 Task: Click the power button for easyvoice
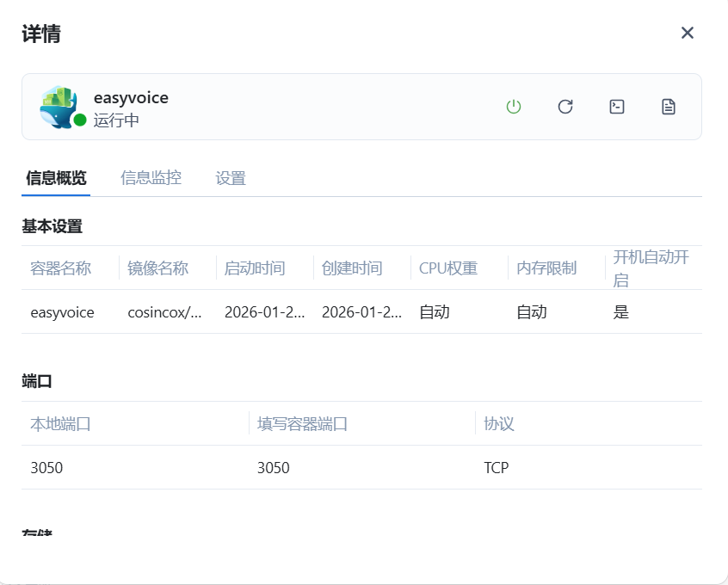tap(514, 107)
